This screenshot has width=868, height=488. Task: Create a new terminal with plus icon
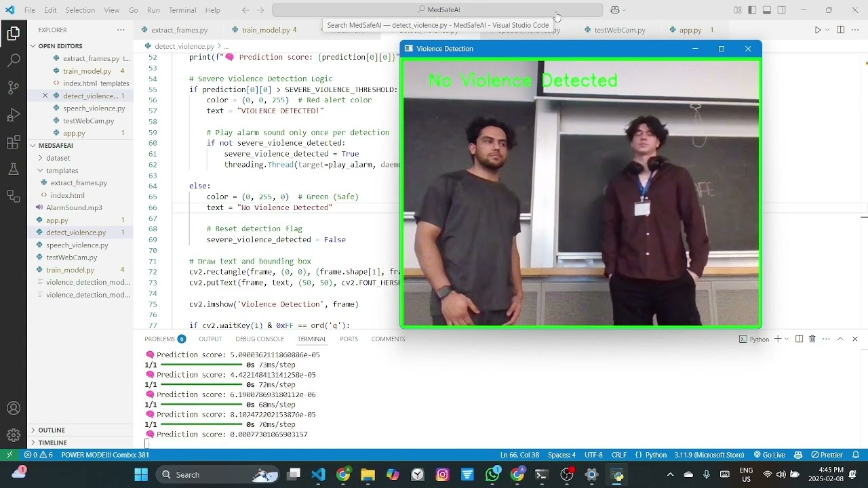pos(778,339)
